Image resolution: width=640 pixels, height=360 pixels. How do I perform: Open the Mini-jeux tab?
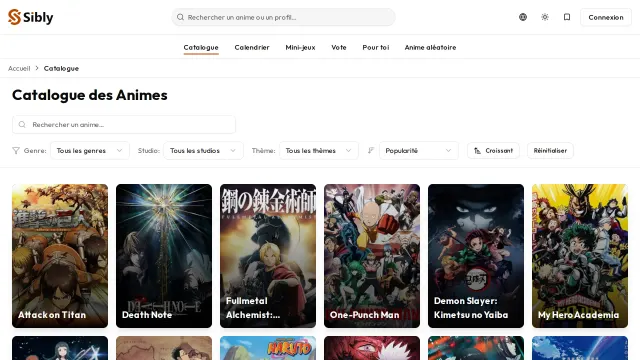(x=300, y=47)
